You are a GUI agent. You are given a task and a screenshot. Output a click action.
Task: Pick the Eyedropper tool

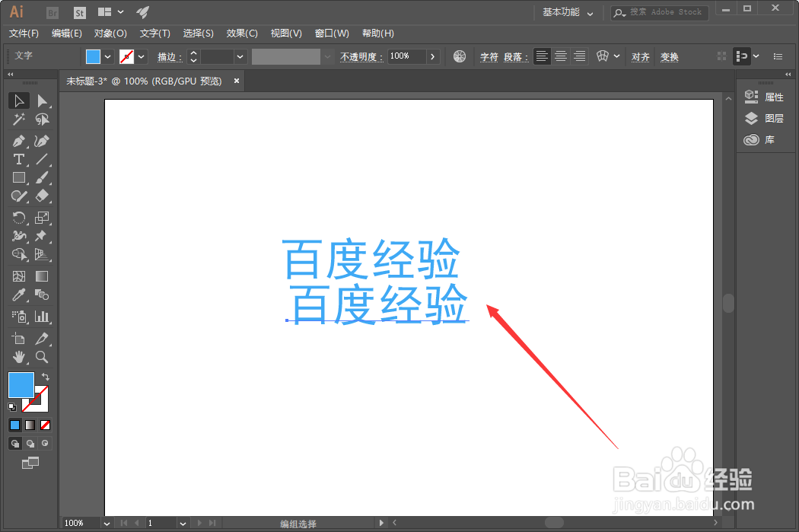[x=18, y=295]
